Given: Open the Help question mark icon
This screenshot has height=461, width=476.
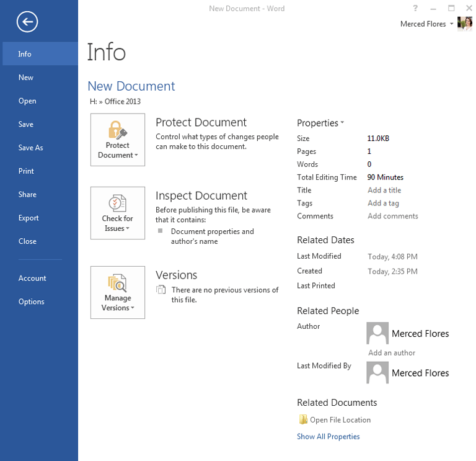Looking at the screenshot, I should 415,8.
